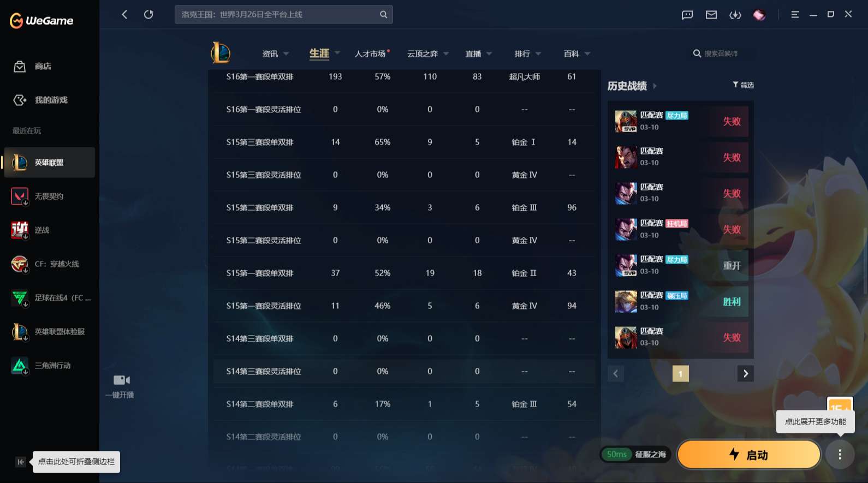The height and width of the screenshot is (483, 868).
Task: Click the user avatar icon
Action: point(759,15)
